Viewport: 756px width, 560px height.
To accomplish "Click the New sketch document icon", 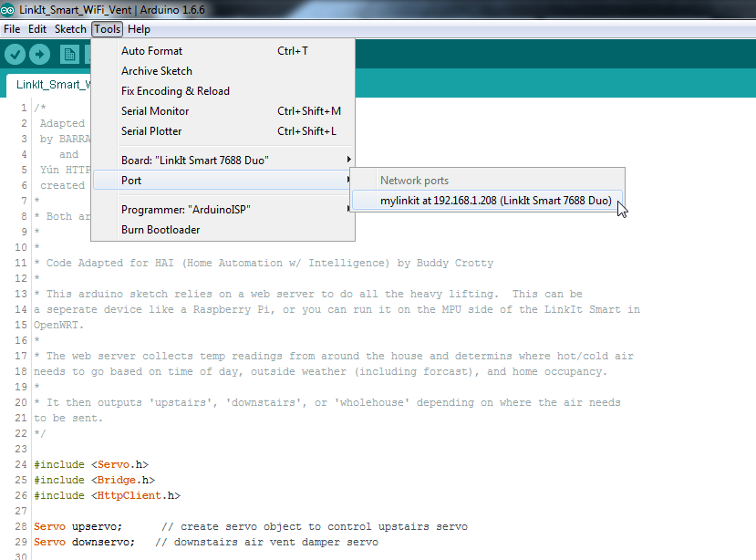I will pos(69,54).
